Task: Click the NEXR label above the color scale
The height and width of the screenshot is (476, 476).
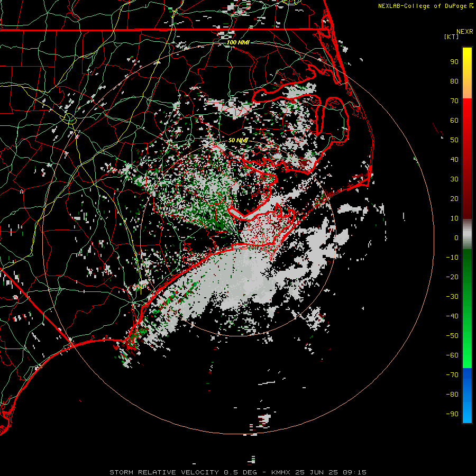Action: tap(465, 32)
